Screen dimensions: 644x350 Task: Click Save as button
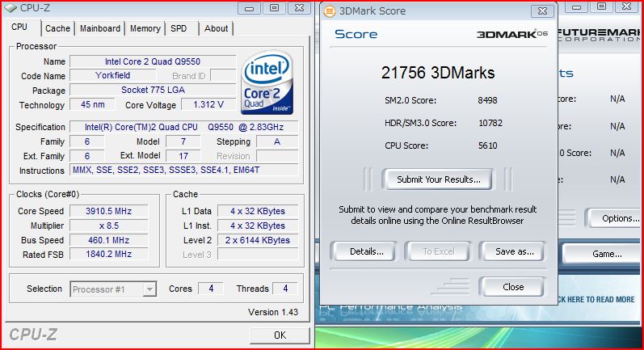click(x=511, y=251)
